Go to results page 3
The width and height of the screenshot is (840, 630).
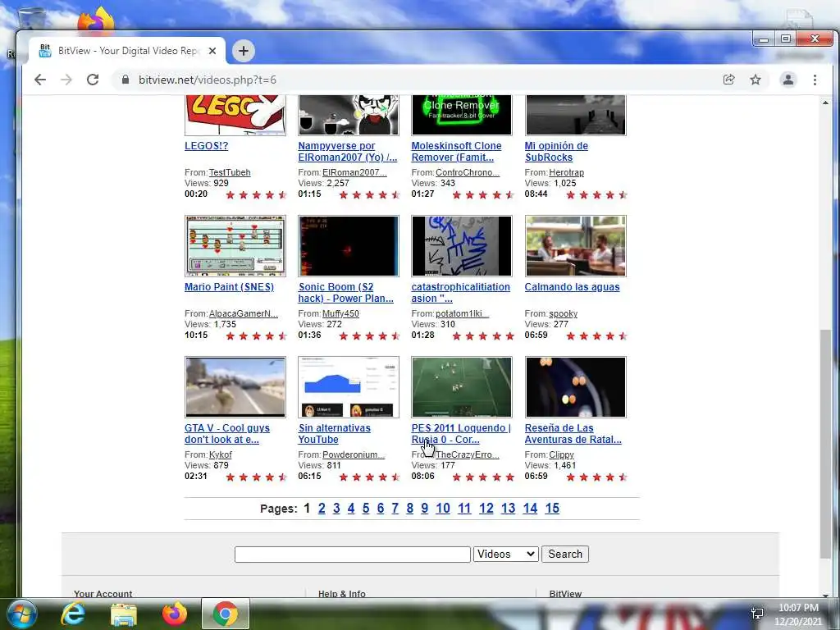(x=336, y=509)
